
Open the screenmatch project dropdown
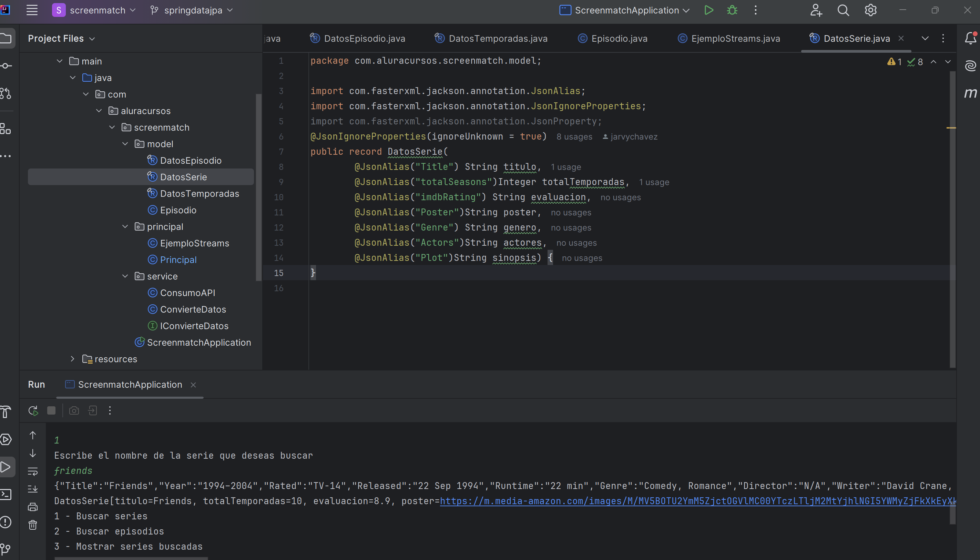click(94, 10)
